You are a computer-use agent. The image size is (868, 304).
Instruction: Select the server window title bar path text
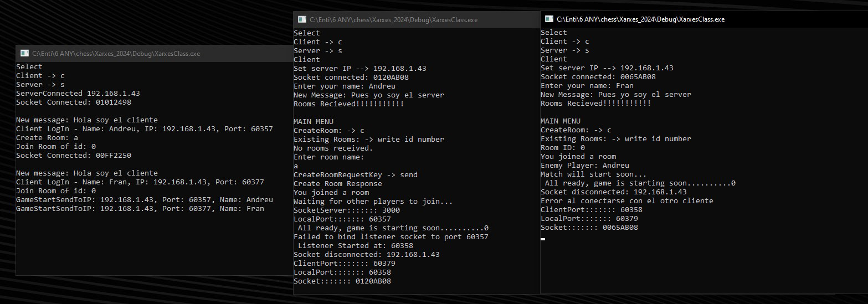pos(116,54)
